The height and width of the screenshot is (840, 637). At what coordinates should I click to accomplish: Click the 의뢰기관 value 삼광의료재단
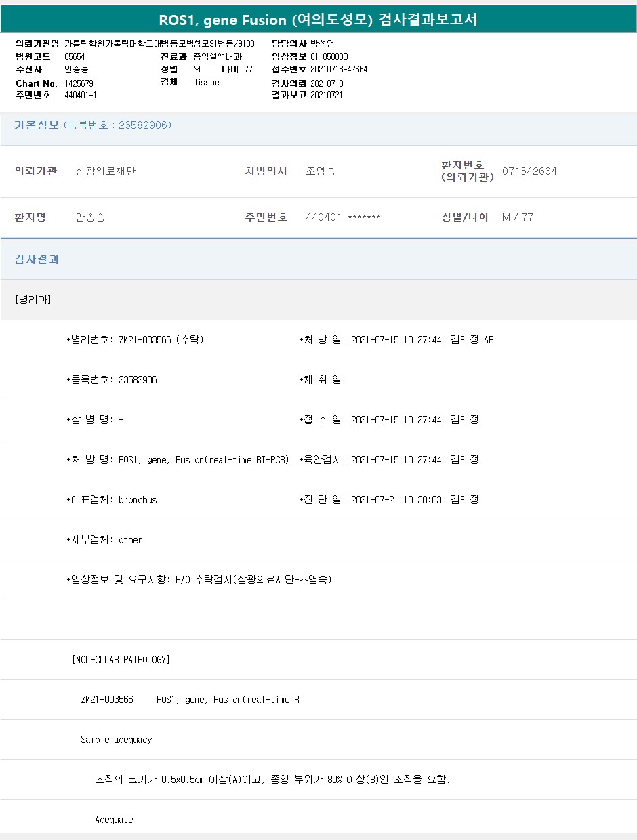(x=106, y=171)
